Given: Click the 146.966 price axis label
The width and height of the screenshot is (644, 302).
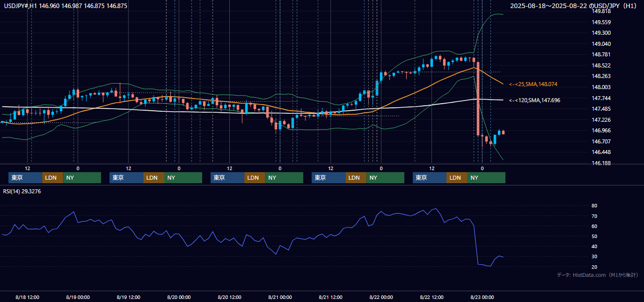Looking at the screenshot, I should tap(601, 131).
